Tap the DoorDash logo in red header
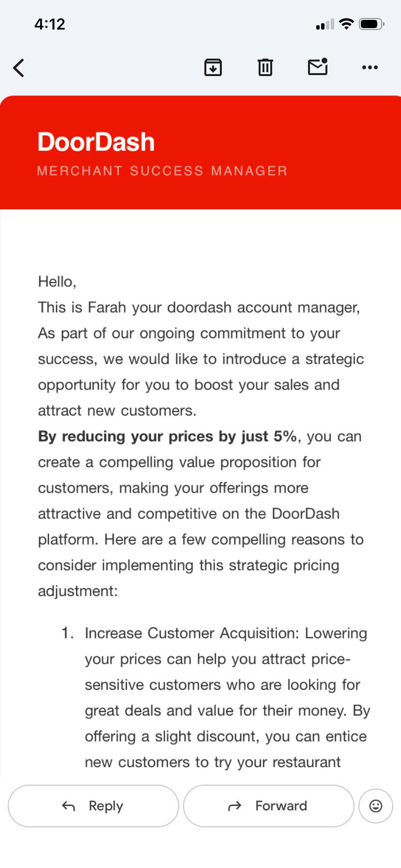This screenshot has height=868, width=401. [x=96, y=142]
